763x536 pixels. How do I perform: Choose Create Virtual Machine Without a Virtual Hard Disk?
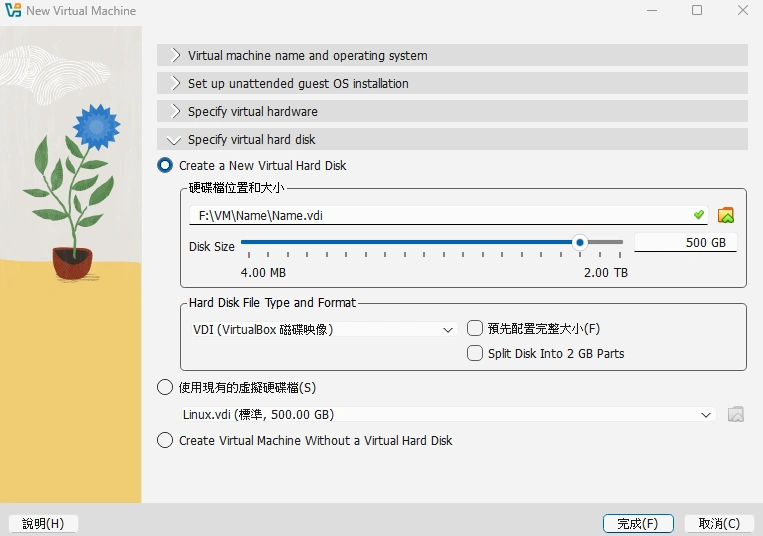[166, 440]
